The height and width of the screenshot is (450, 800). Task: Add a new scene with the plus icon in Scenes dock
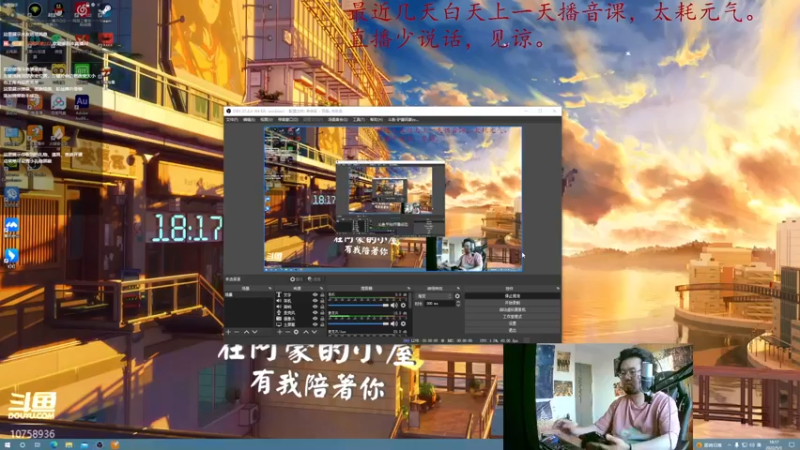[x=228, y=332]
